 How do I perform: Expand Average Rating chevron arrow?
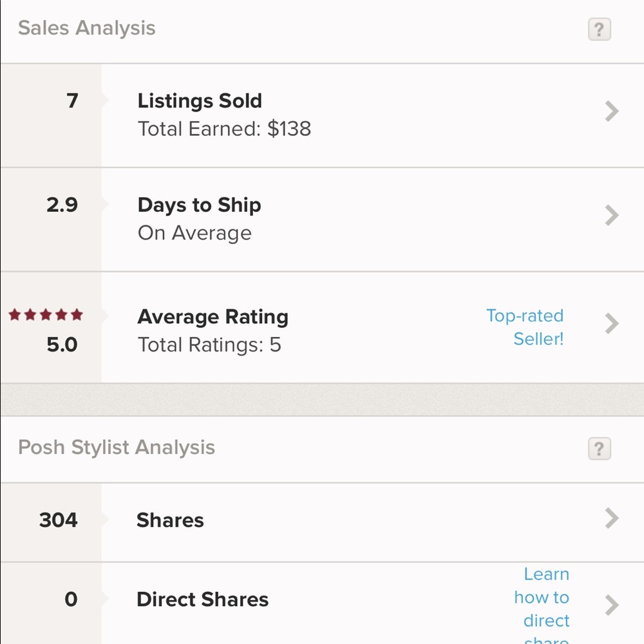612,323
